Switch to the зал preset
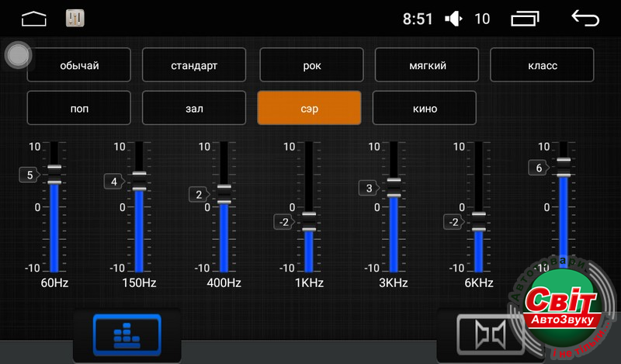 coord(194,108)
